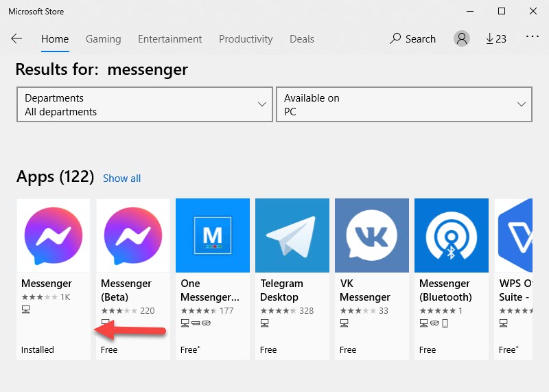The height and width of the screenshot is (392, 549).
Task: Click the Messenger app icon marked Installed
Action: [x=54, y=235]
